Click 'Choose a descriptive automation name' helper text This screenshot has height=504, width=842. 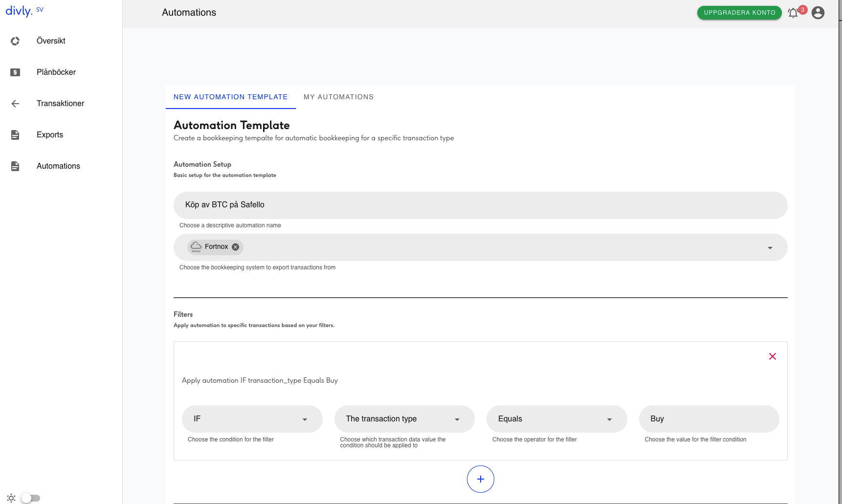coord(230,225)
